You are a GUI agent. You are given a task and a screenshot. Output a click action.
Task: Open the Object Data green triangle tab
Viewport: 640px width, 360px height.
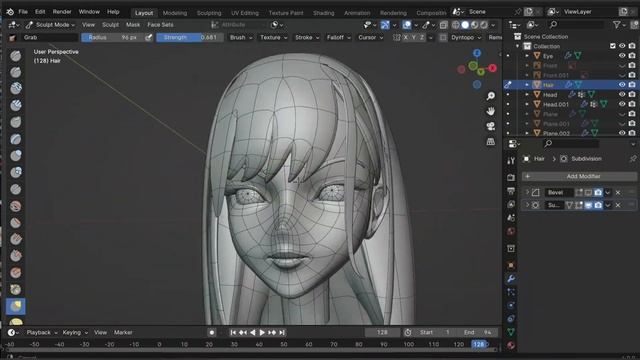click(511, 332)
